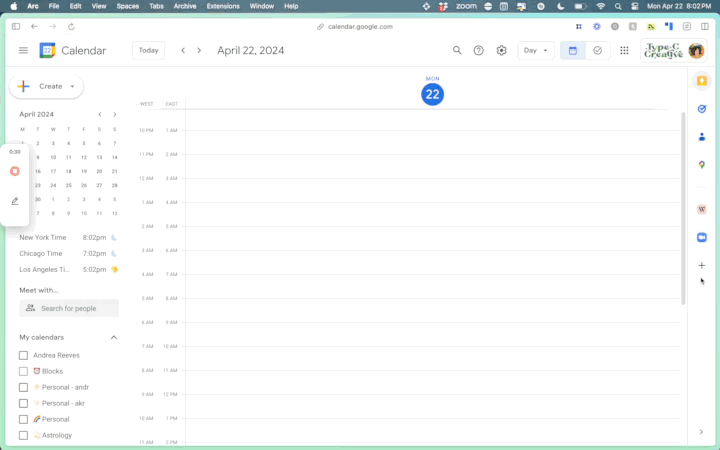Open the Google apps grid
Screen dimensions: 720x450
[x=624, y=50]
